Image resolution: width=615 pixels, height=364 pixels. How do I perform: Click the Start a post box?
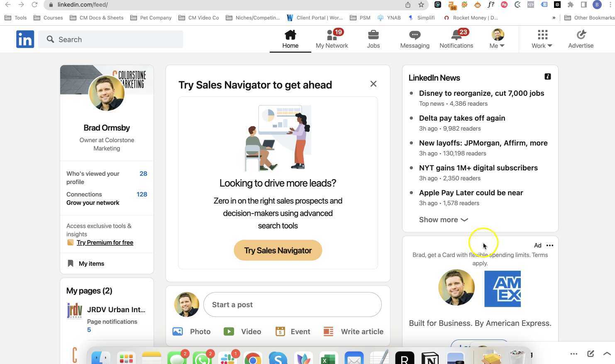tap(293, 305)
